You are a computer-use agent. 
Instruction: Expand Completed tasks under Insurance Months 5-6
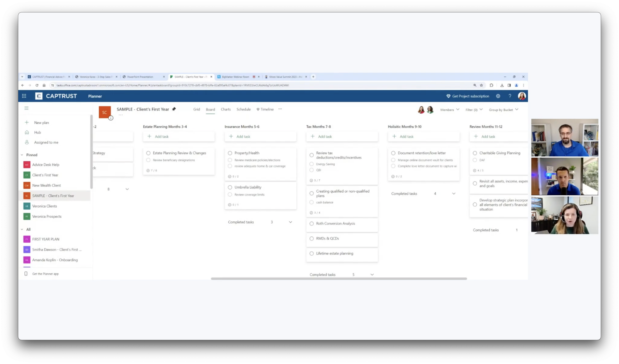click(290, 222)
